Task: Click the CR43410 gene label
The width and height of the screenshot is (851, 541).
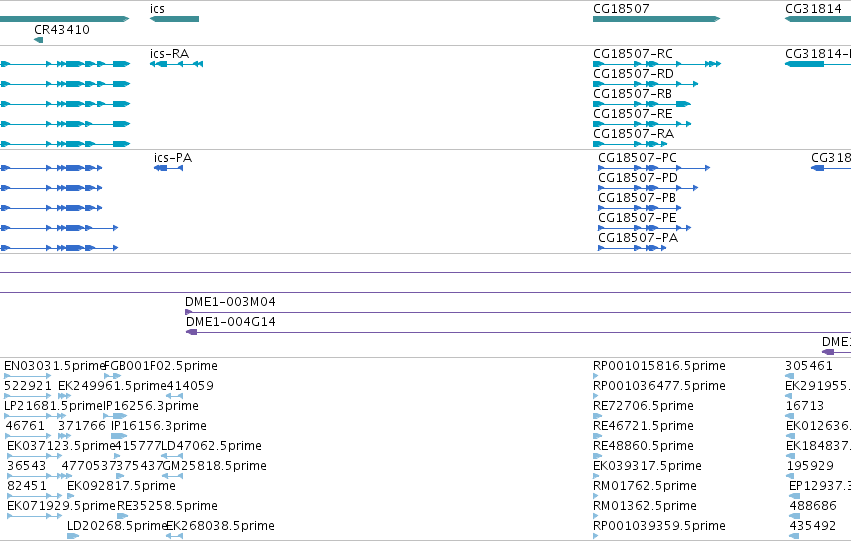Action: pos(62,30)
